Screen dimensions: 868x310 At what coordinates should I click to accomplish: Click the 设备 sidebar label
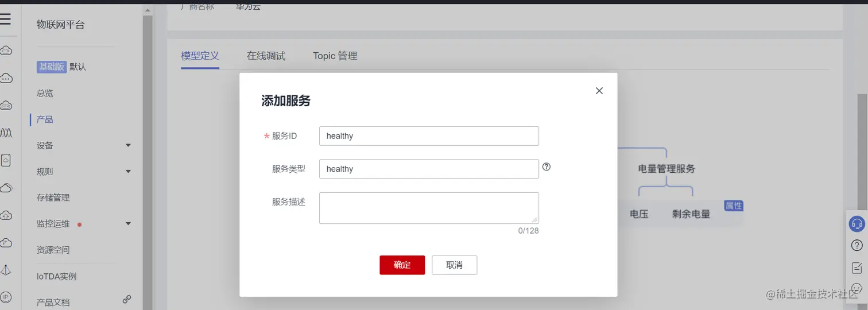(45, 145)
